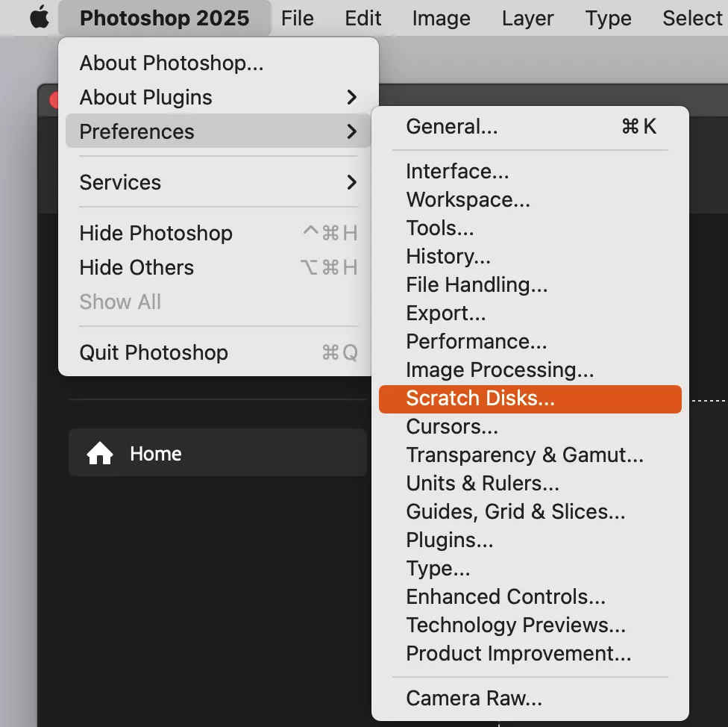Open File Handling… preferences

click(530, 285)
